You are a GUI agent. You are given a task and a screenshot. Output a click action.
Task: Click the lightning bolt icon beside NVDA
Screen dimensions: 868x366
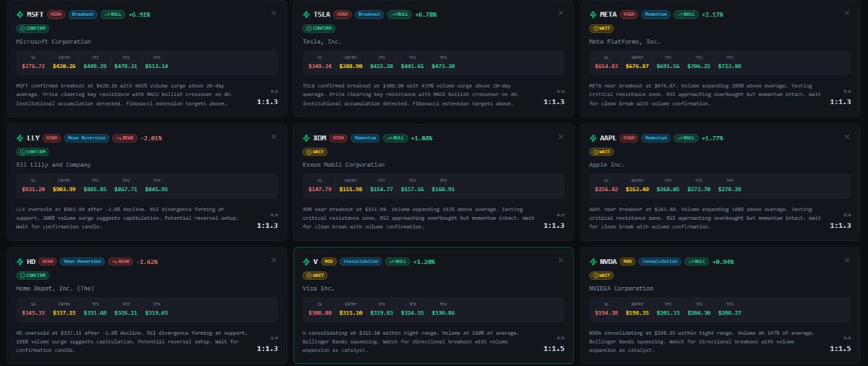coord(594,262)
